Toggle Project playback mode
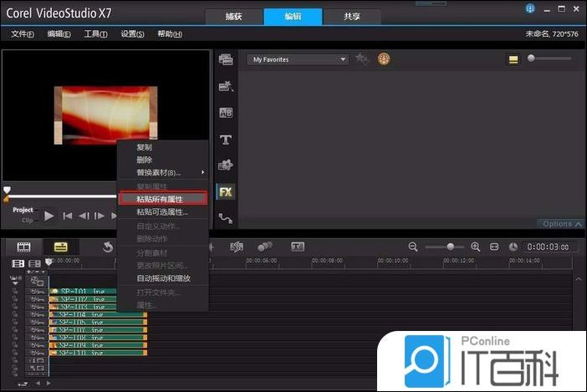This screenshot has height=392, width=587. point(23,210)
